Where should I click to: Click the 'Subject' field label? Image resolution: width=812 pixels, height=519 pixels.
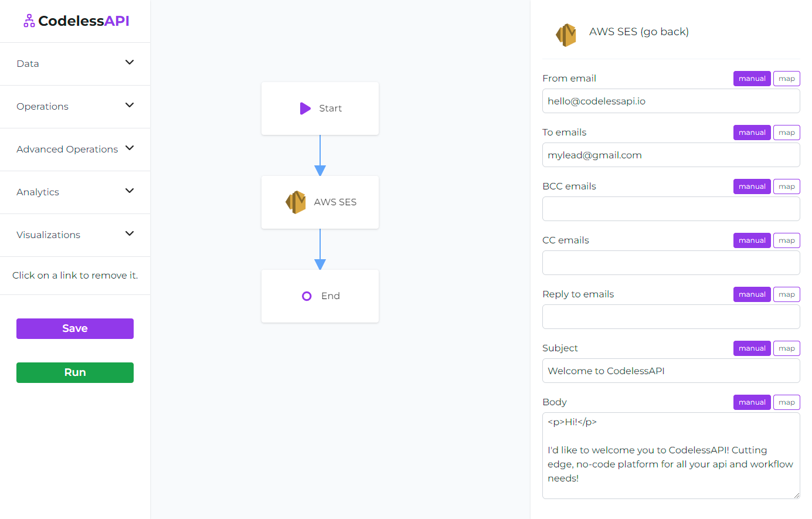(560, 348)
